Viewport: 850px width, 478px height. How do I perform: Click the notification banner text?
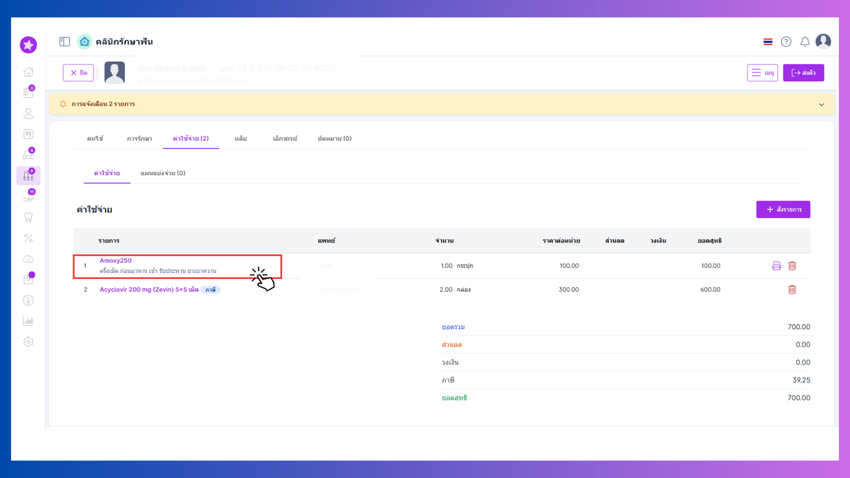[103, 104]
